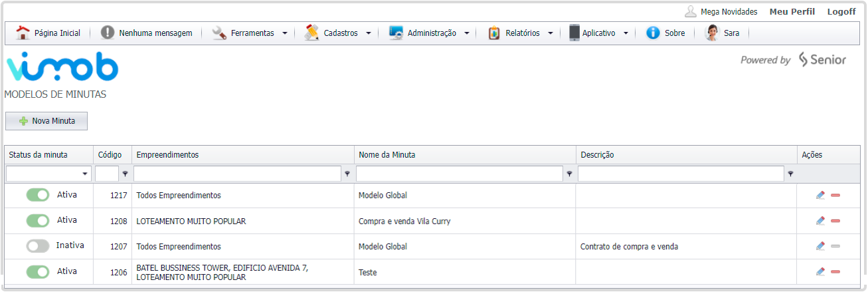The image size is (868, 292).
Task: Click the Senior logo
Action: coord(822,59)
